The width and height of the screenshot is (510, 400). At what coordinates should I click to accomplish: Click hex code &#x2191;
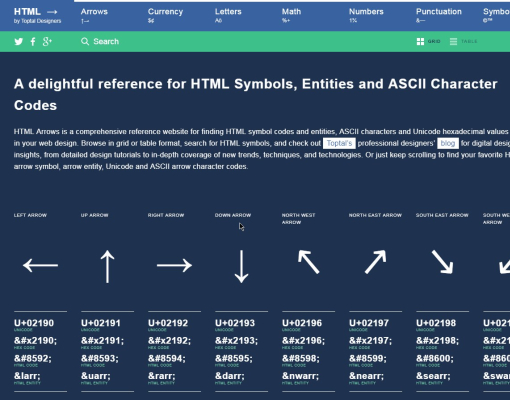pos(102,341)
